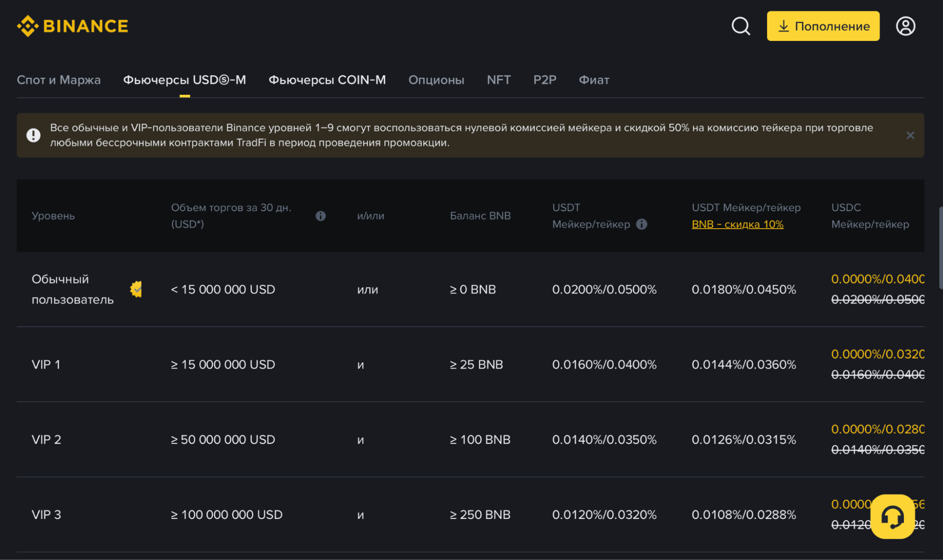
Task: Open the user profile icon
Action: point(905,26)
